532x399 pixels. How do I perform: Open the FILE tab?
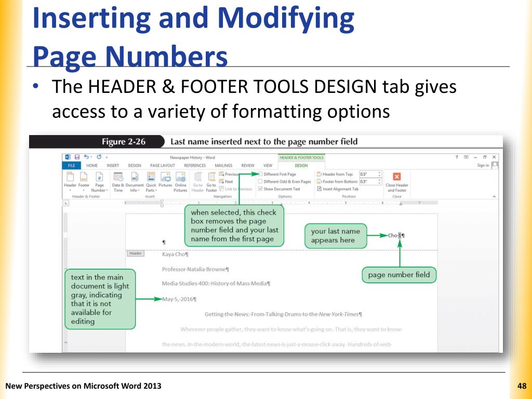click(x=71, y=166)
